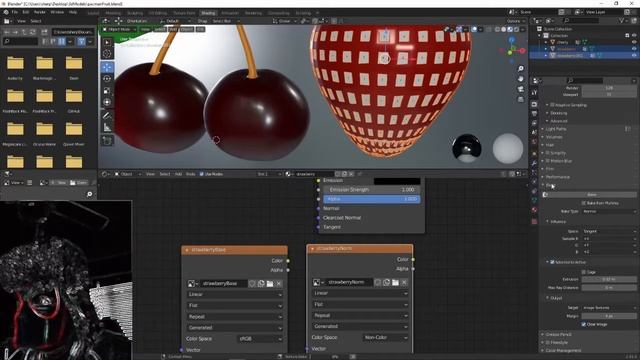Select the Annotate pencil tool
640x360 pixels.
click(x=107, y=116)
